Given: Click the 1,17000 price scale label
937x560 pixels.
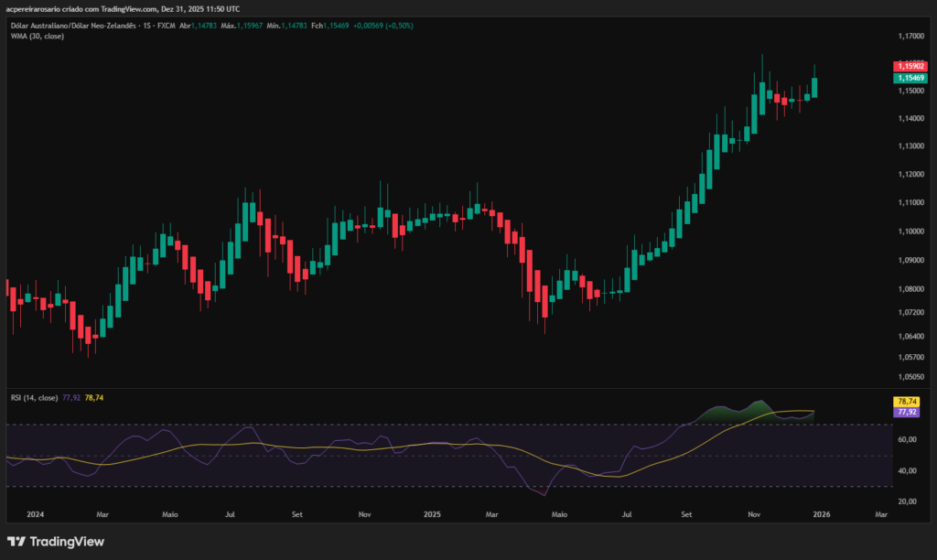Looking at the screenshot, I should [x=910, y=37].
